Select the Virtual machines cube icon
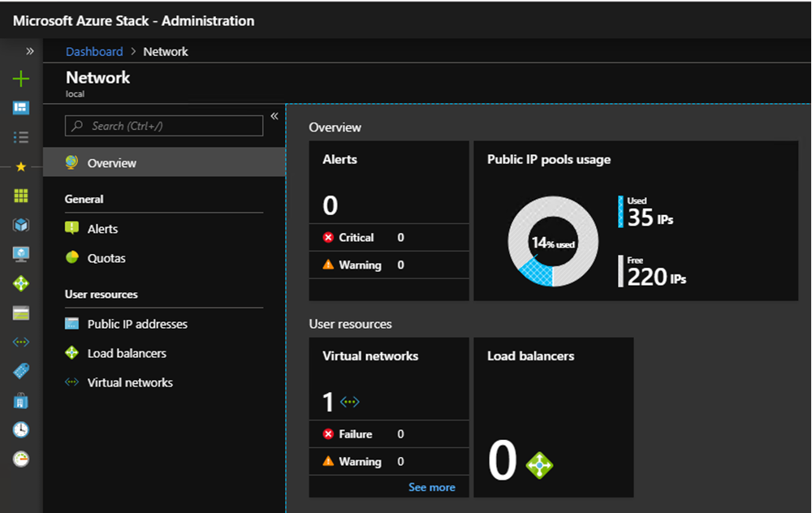812x513 pixels. click(21, 224)
